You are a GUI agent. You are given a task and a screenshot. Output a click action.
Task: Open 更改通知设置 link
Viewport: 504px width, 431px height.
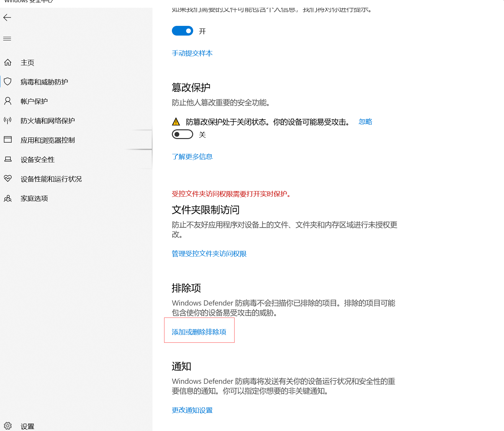[x=192, y=410]
